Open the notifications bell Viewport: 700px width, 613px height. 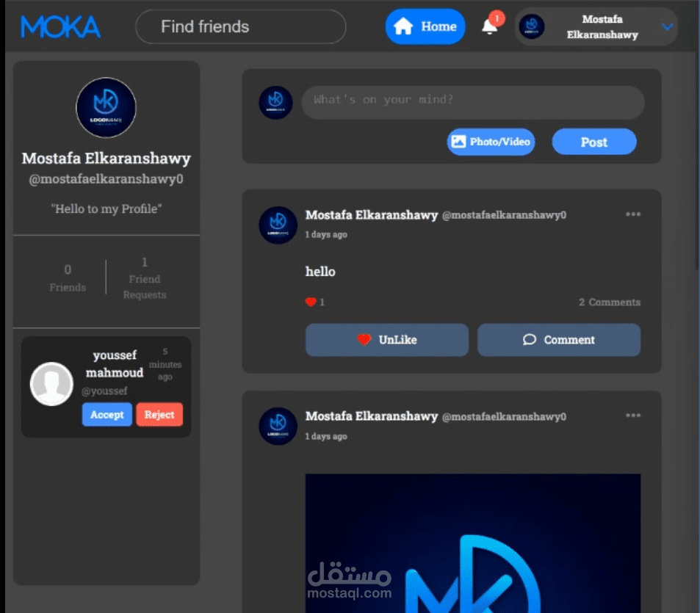click(491, 26)
